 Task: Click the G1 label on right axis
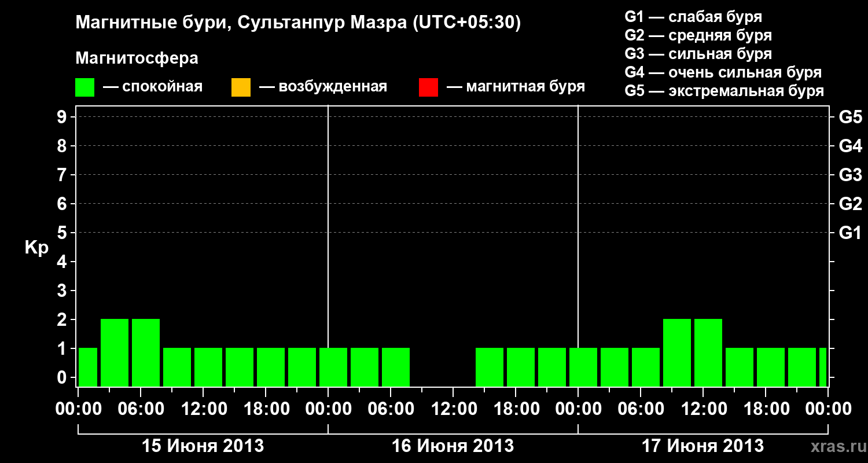pyautogui.click(x=850, y=233)
